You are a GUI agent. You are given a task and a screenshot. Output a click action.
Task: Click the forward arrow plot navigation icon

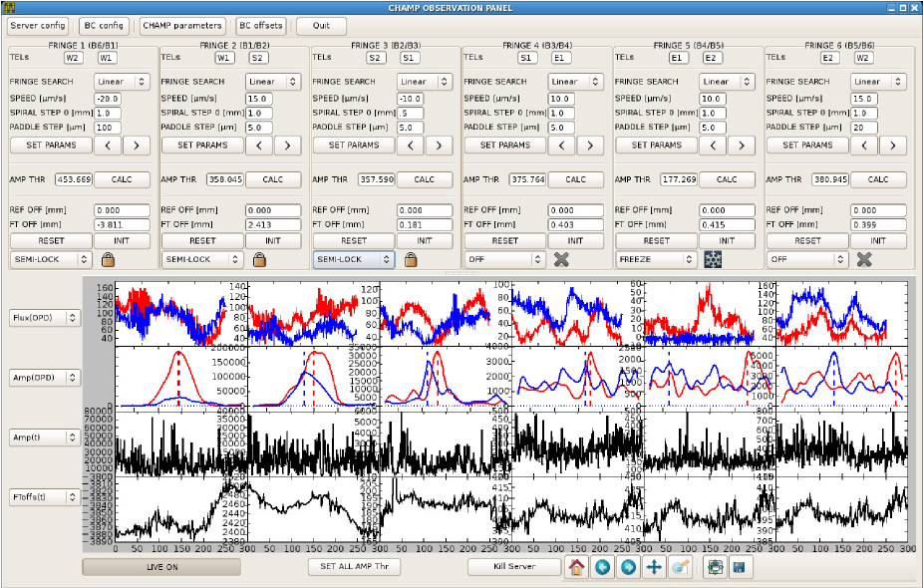pyautogui.click(x=628, y=567)
